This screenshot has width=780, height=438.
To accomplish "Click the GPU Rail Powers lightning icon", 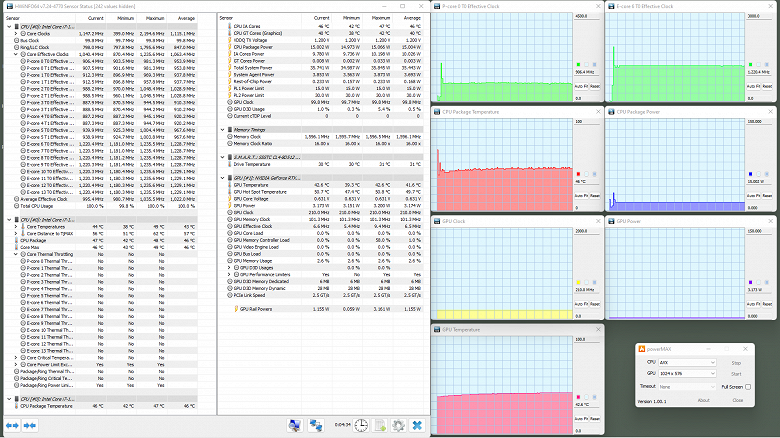I will tap(236, 309).
